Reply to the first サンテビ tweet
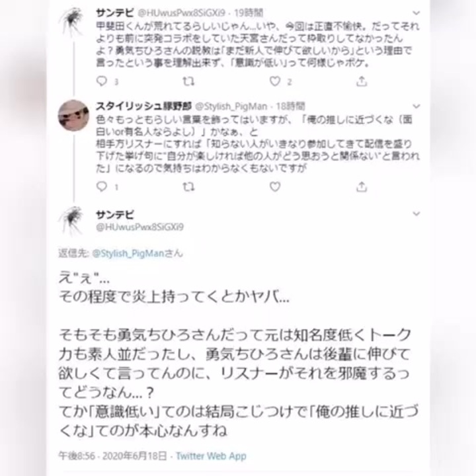The image size is (476, 476). click(102, 81)
